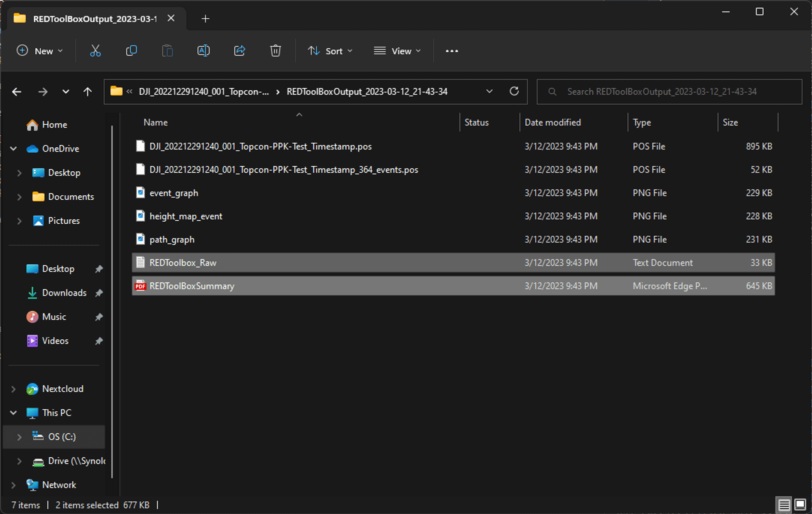
Task: Open the Sort dropdown
Action: (x=330, y=51)
